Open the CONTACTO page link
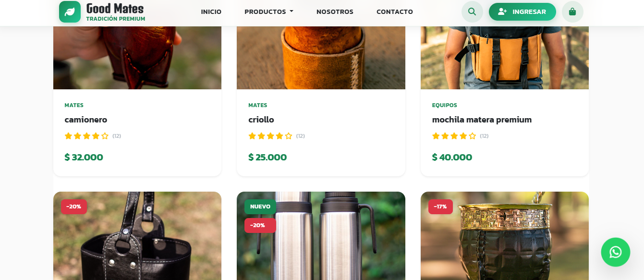Screen dimensions: 644x280 (x=395, y=12)
